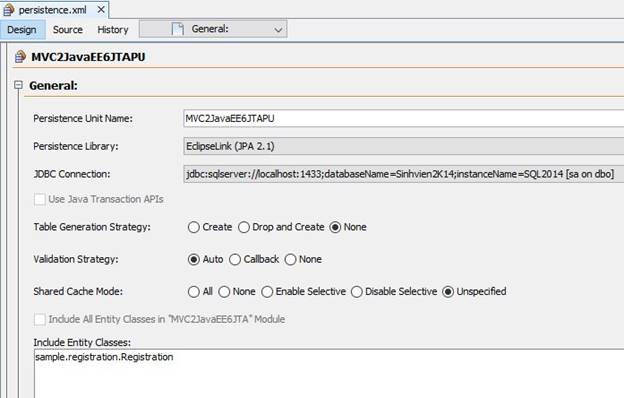624x398 pixels.
Task: Select Drop and Create strategy
Action: tap(244, 227)
